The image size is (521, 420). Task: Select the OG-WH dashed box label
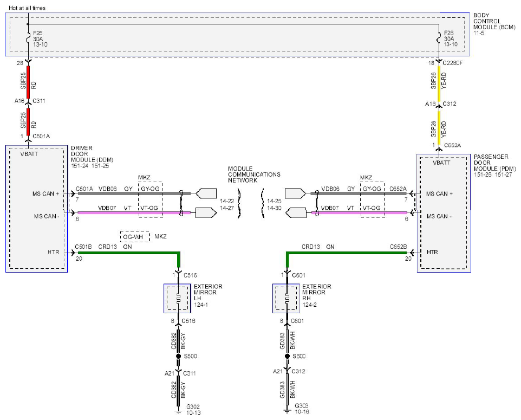[x=134, y=237]
